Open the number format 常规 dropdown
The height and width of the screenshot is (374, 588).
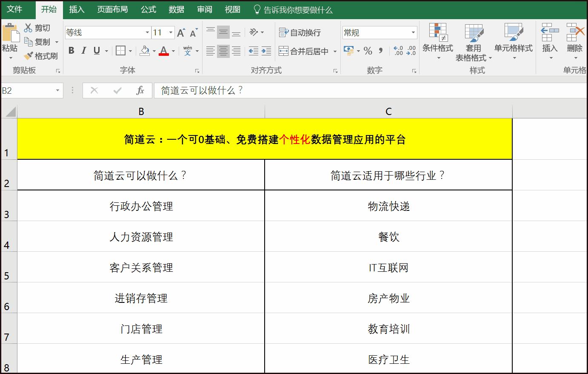[x=413, y=32]
